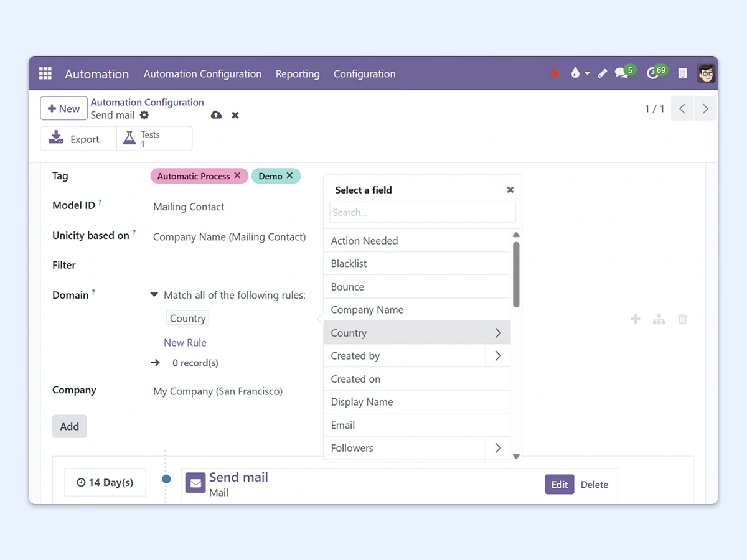This screenshot has height=560, width=747.
Task: Open the apps grid menu icon
Action: point(45,73)
